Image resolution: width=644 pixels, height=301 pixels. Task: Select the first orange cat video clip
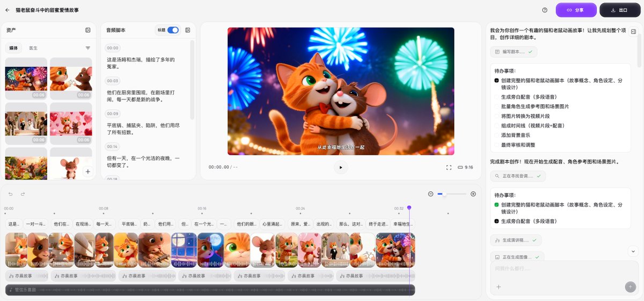(x=16, y=250)
